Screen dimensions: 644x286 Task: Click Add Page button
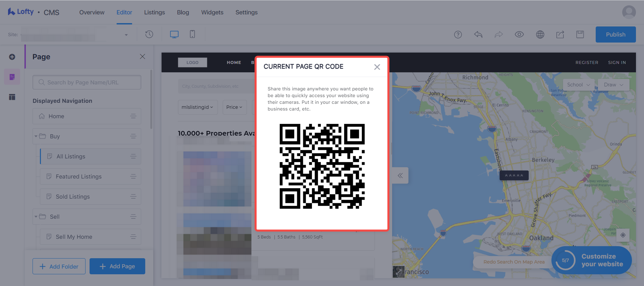tap(117, 266)
